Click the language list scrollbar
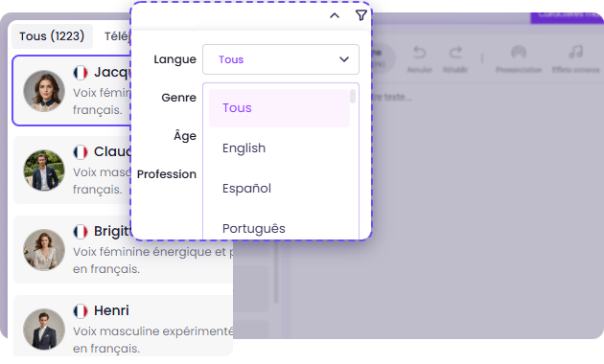 click(353, 96)
